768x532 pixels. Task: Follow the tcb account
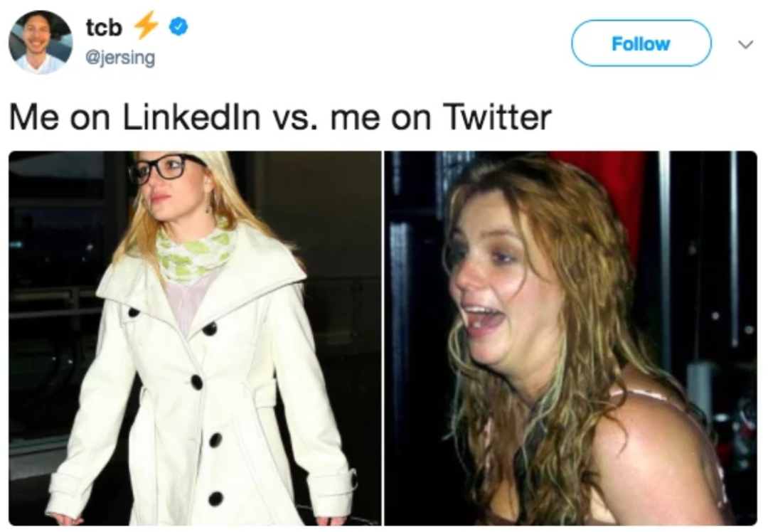(641, 43)
